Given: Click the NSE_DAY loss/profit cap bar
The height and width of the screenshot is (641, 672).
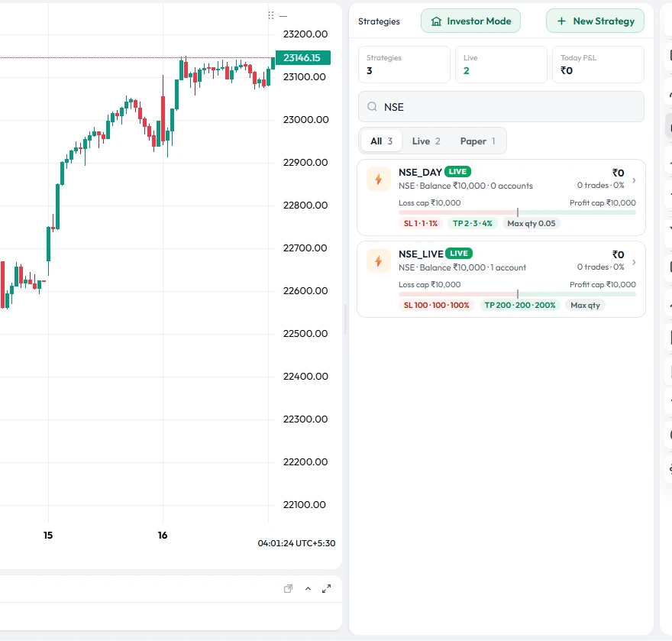Looking at the screenshot, I should coord(517,212).
